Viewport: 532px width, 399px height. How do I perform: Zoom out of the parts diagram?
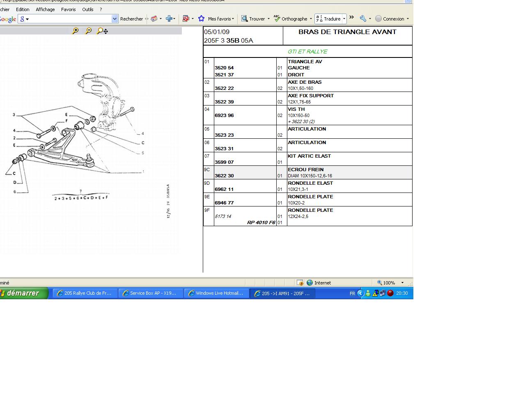pyautogui.click(x=88, y=31)
